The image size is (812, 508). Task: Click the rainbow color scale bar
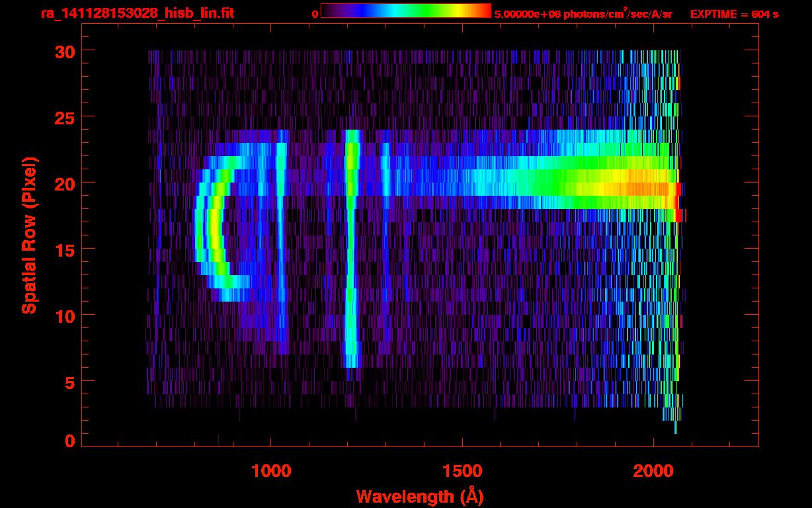click(406, 11)
